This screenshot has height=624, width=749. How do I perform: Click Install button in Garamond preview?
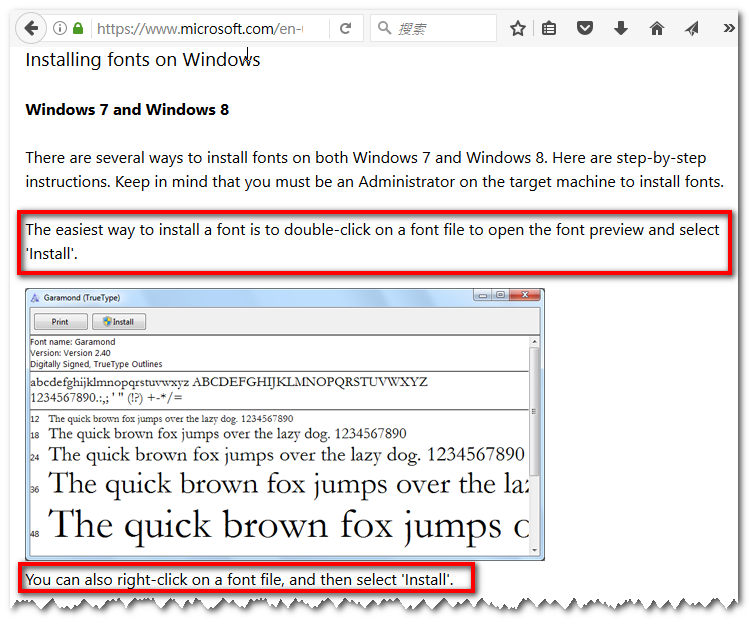point(118,322)
